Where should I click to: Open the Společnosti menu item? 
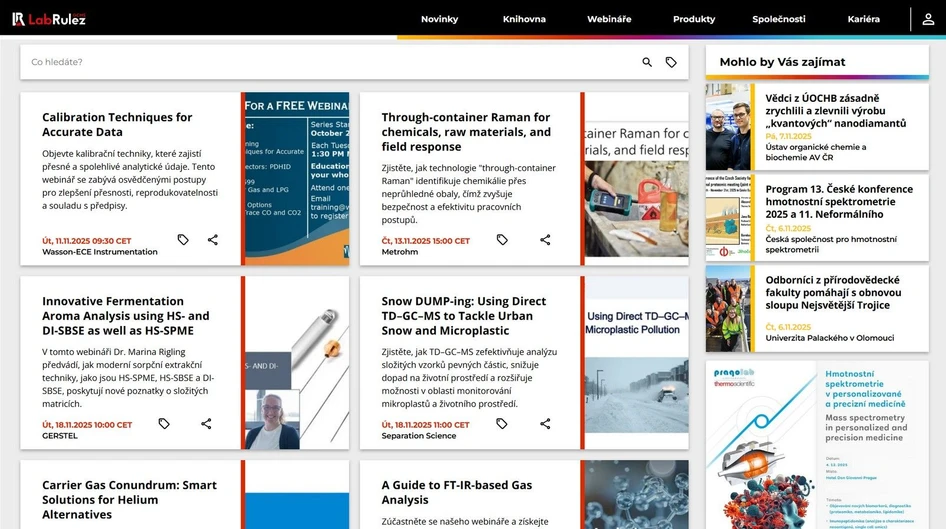[778, 19]
